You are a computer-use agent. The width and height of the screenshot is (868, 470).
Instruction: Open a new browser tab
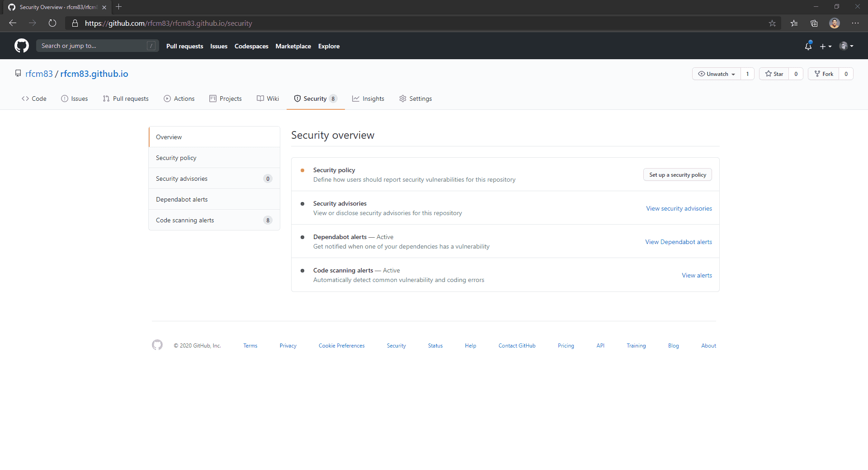coord(119,7)
